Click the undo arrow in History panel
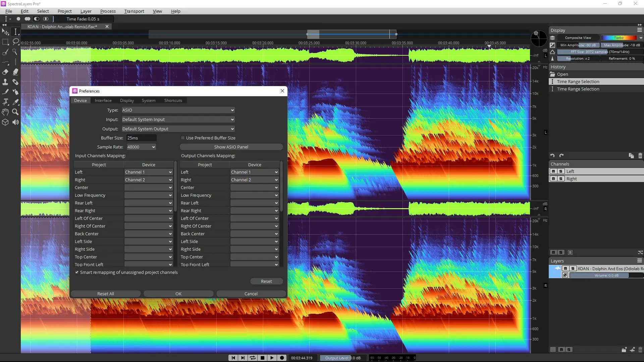This screenshot has width=644, height=362. (x=552, y=156)
